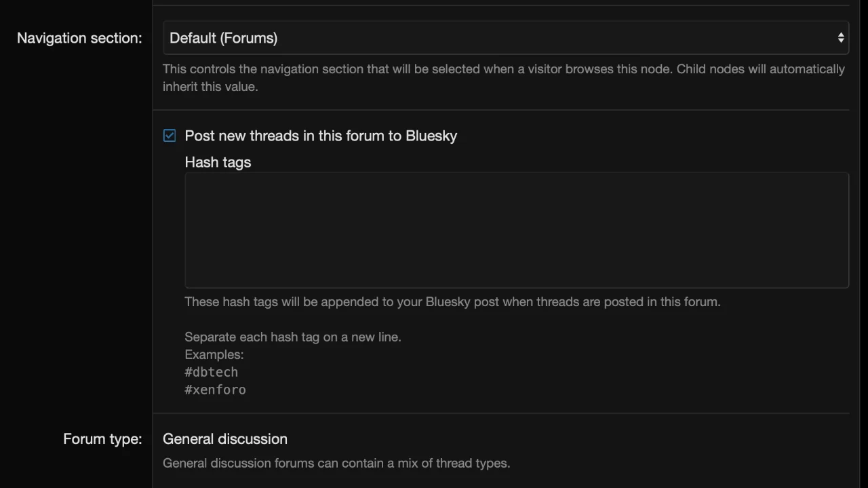
Task: Click the divider line above Forum type
Action: click(x=501, y=413)
